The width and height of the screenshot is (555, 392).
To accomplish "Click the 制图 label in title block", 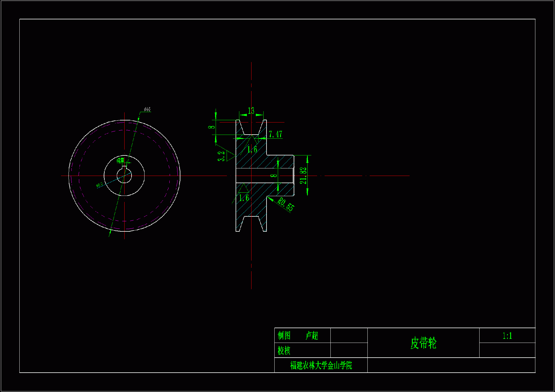I will pyautogui.click(x=284, y=336).
